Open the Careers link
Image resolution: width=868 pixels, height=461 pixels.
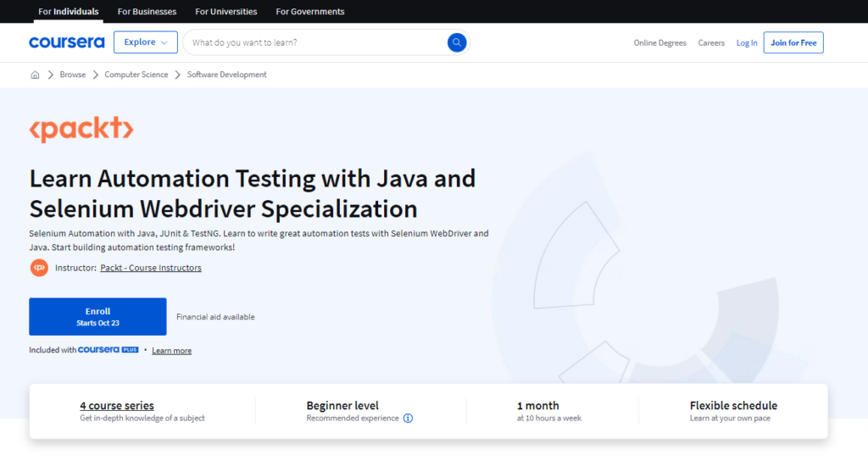pyautogui.click(x=711, y=42)
